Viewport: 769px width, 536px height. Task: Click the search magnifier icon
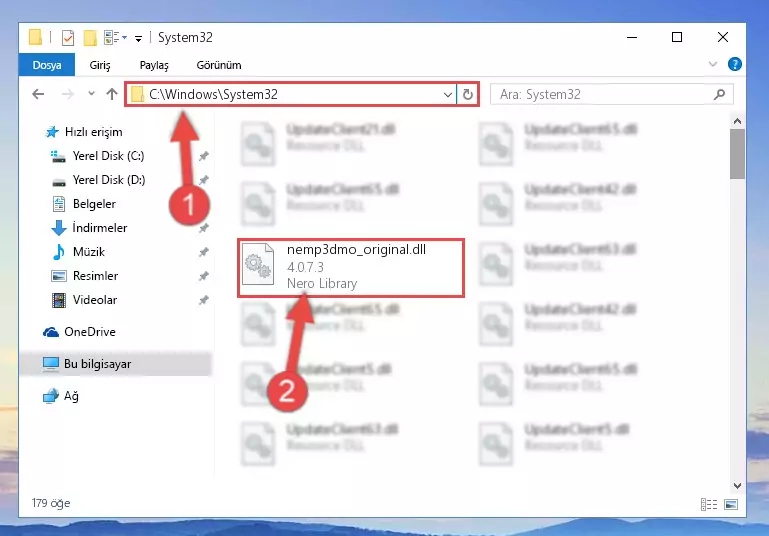[x=719, y=94]
